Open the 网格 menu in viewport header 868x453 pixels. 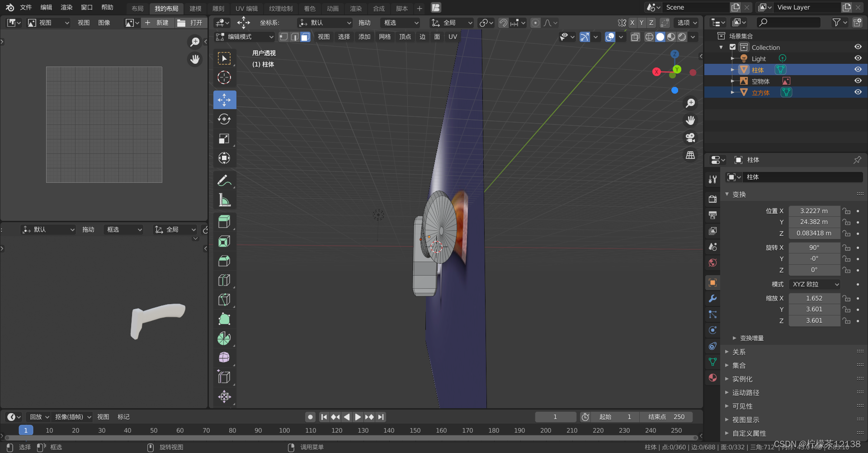tap(385, 37)
